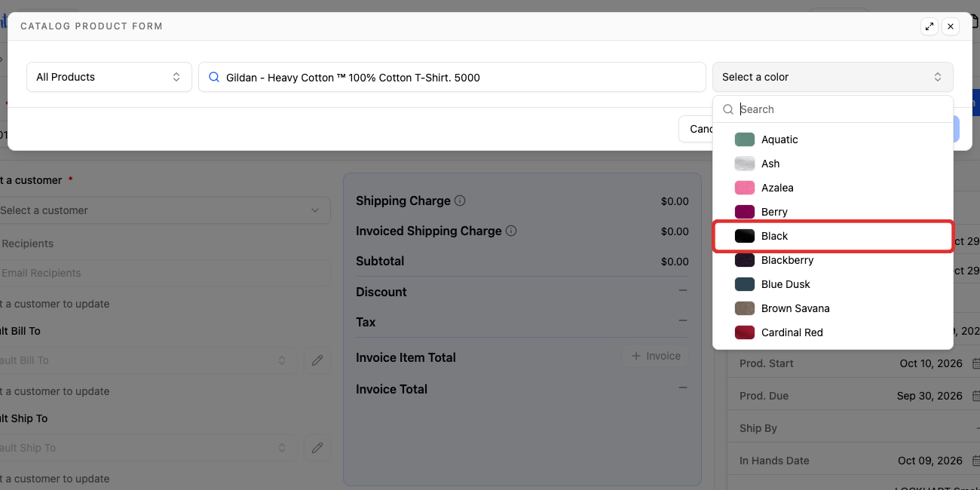Click the In Hands Date value Oct 09, 2026

tap(930, 461)
